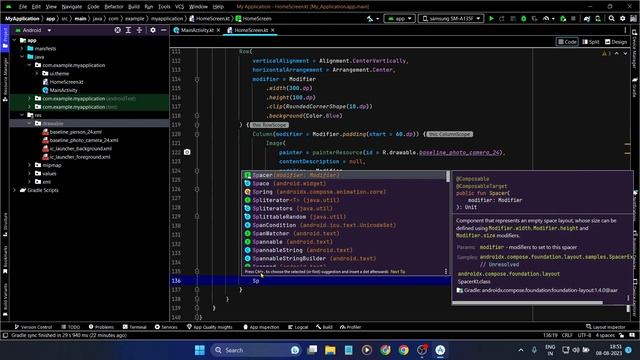This screenshot has width=640, height=360.
Task: Click the Select Opened File target icon
Action: (x=118, y=30)
